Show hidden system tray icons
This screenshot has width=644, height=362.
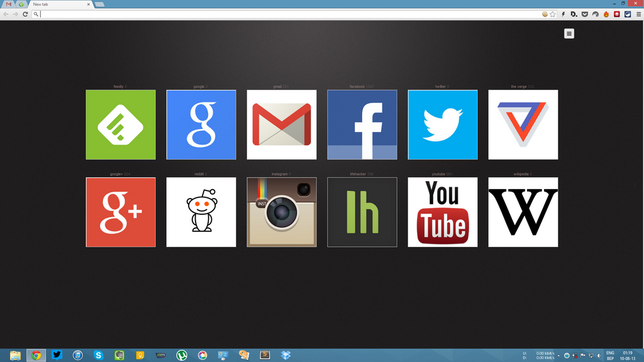(x=558, y=356)
